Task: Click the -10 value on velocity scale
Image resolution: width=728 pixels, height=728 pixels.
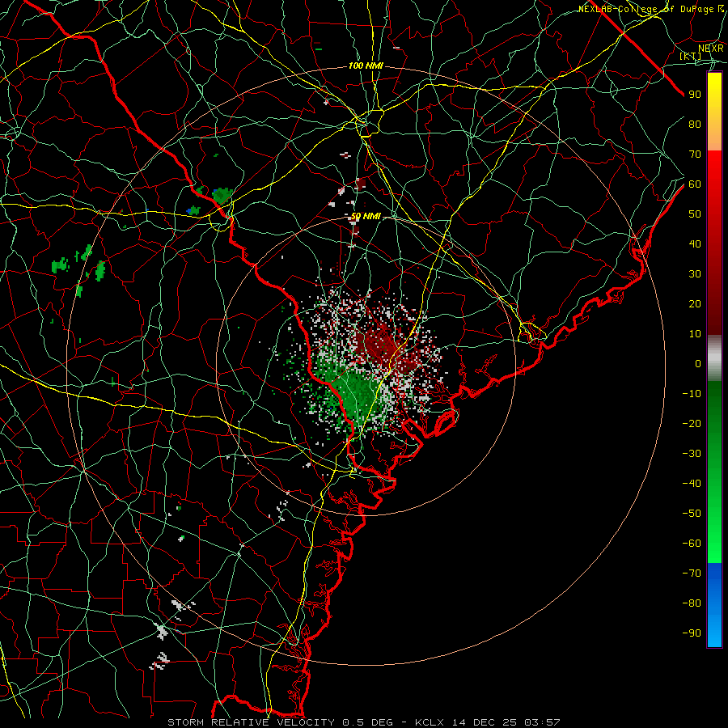Action: pyautogui.click(x=692, y=394)
